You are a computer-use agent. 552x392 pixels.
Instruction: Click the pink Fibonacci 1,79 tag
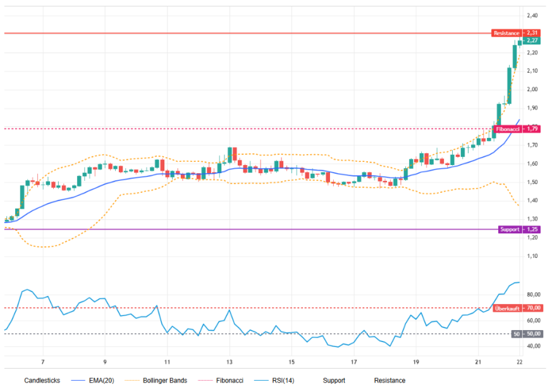pos(517,129)
